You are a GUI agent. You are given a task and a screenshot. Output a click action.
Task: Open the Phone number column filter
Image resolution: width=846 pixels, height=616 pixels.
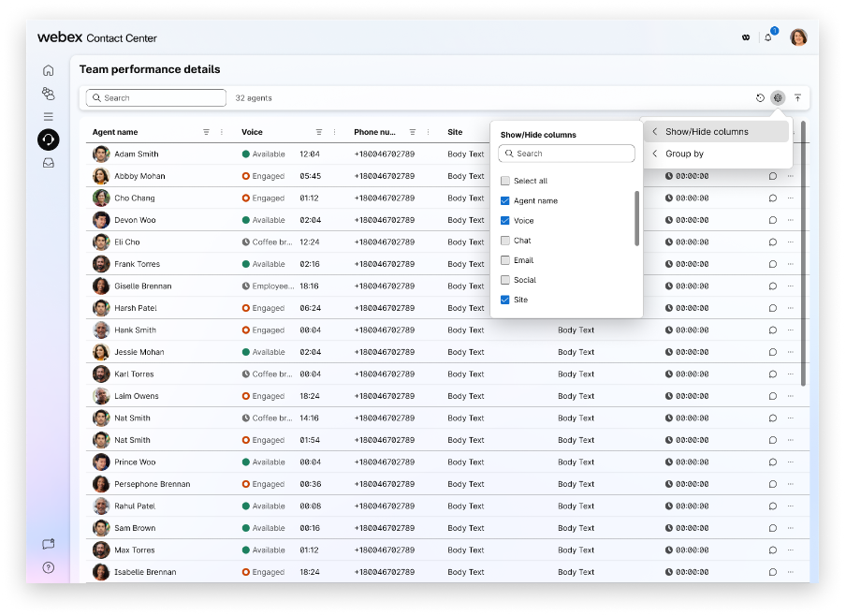coord(413,133)
